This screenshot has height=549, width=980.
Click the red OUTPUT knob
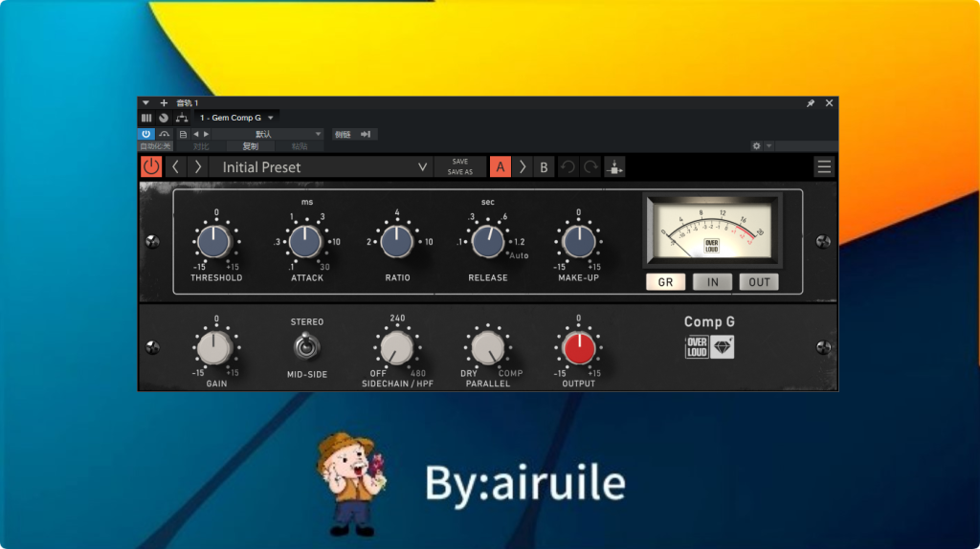(579, 348)
